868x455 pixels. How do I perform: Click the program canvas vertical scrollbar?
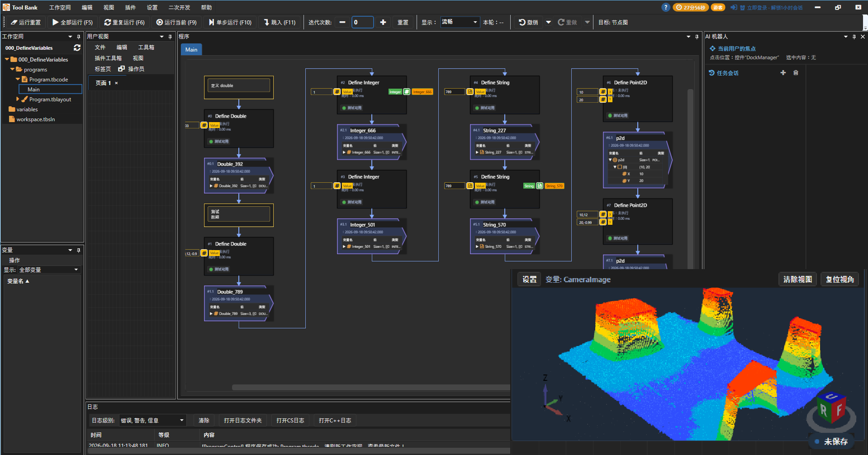(x=690, y=179)
